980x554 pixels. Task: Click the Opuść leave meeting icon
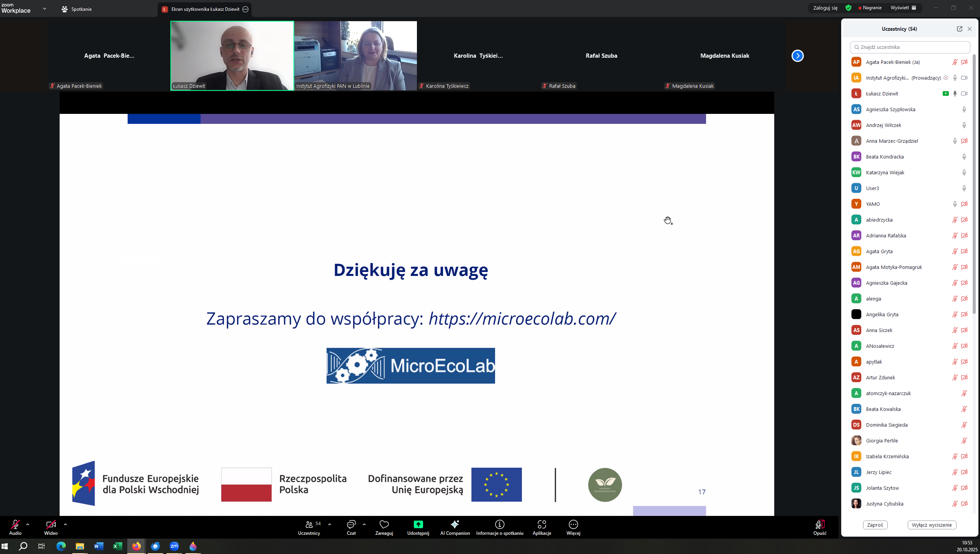coord(819,524)
